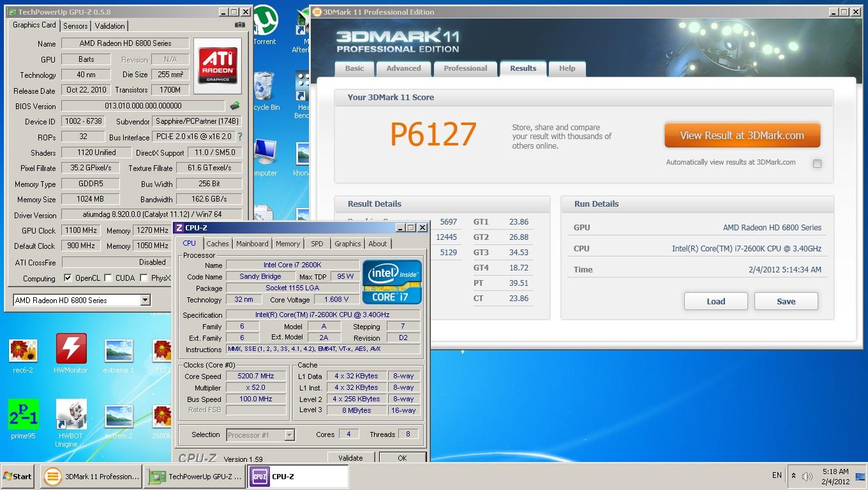Switch to the Advanced tab in 3DMark

tap(403, 69)
